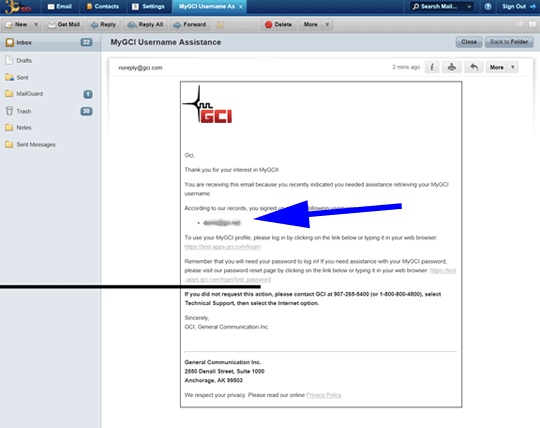The image size is (540, 428).
Task: Click Back to Folder button
Action: [509, 42]
